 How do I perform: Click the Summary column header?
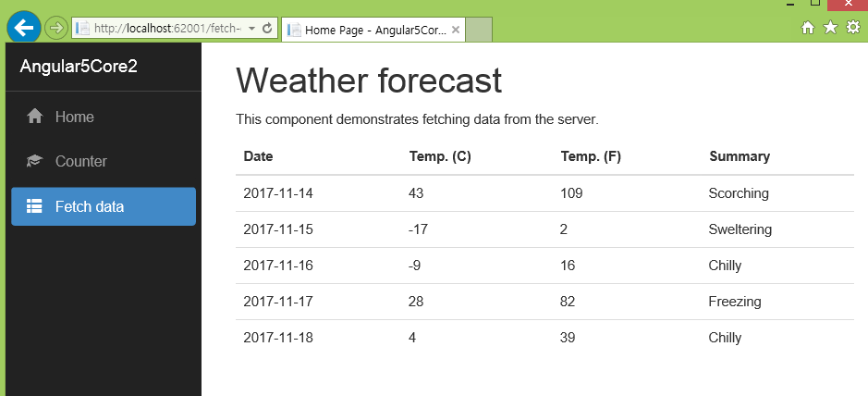740,156
